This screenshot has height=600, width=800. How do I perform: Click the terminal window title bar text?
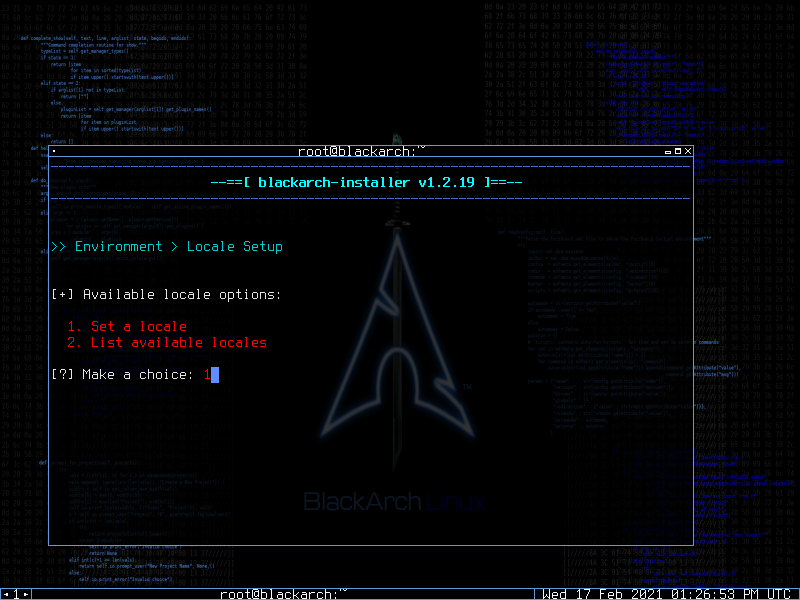point(361,151)
